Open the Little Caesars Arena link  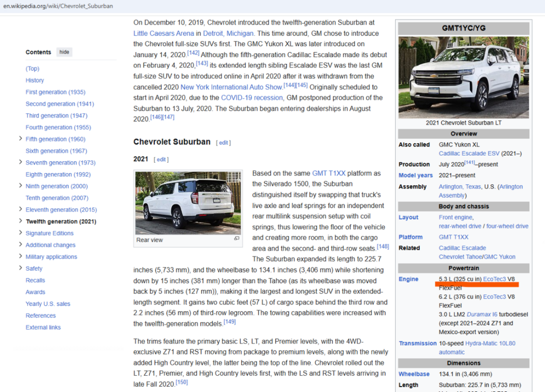(x=163, y=33)
